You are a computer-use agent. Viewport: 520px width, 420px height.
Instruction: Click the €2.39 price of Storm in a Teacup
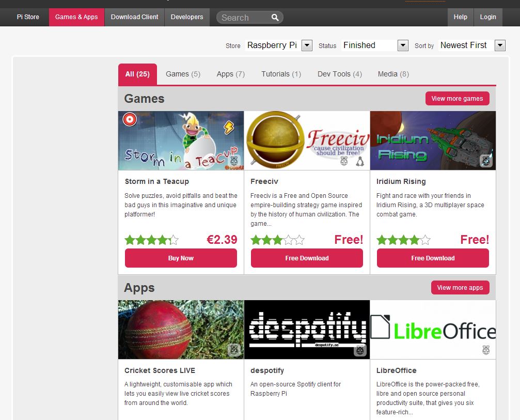coord(222,240)
